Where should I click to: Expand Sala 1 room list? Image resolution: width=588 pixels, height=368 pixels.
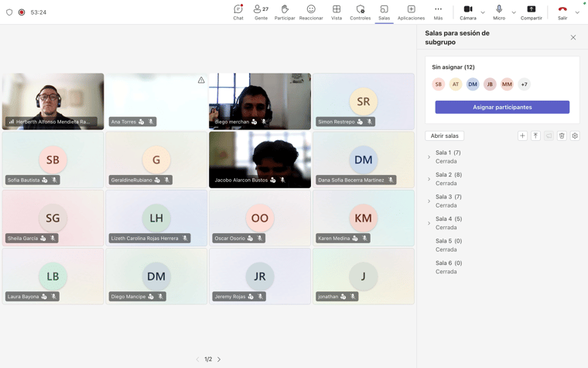click(x=429, y=157)
